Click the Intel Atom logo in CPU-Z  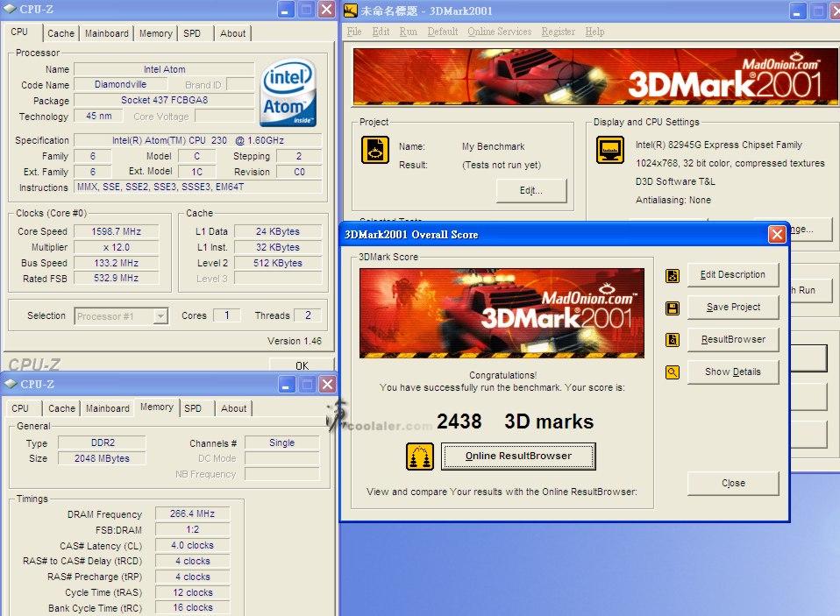[x=288, y=92]
